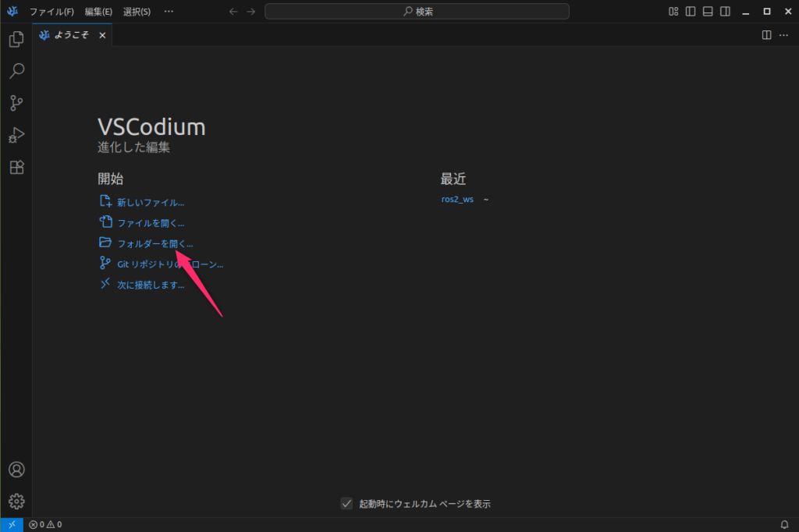Open recent ros2_ws workspace

click(x=457, y=199)
